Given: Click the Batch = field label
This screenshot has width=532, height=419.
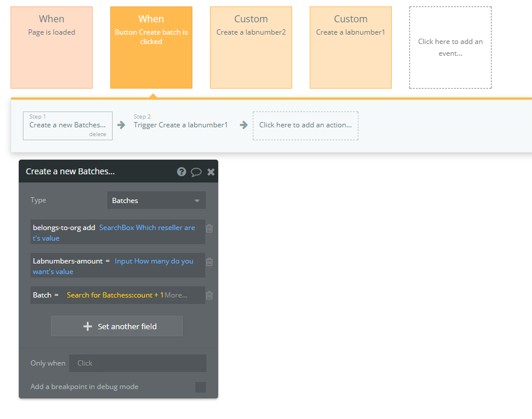Looking at the screenshot, I should click(46, 295).
